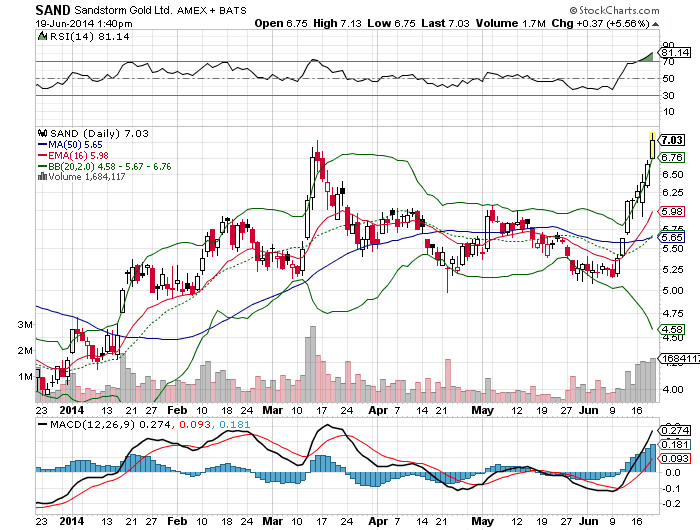Click the blue MA(50) line sample in legend
Screen dimensions: 700x530
(43, 145)
